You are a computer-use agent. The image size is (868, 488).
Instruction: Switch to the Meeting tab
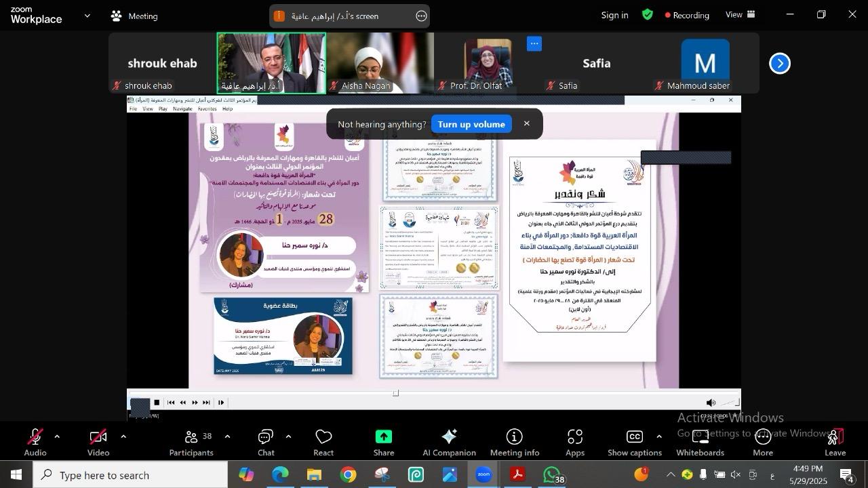pyautogui.click(x=134, y=16)
